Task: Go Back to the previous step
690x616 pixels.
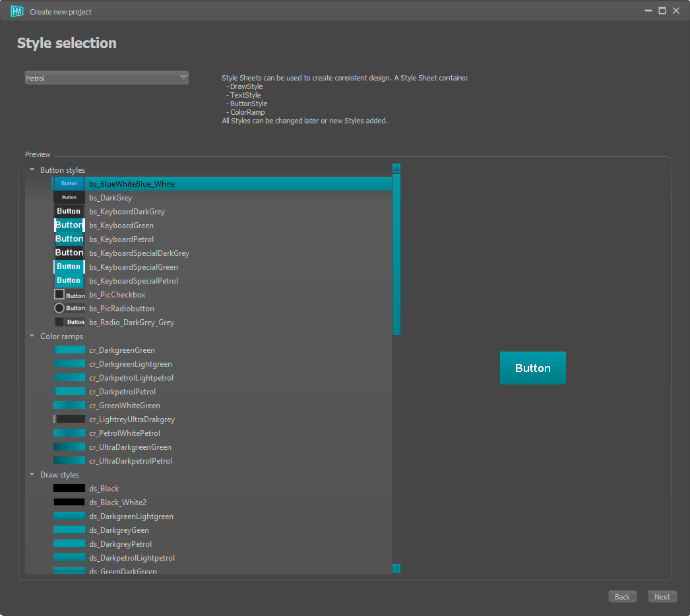Action: click(x=622, y=597)
